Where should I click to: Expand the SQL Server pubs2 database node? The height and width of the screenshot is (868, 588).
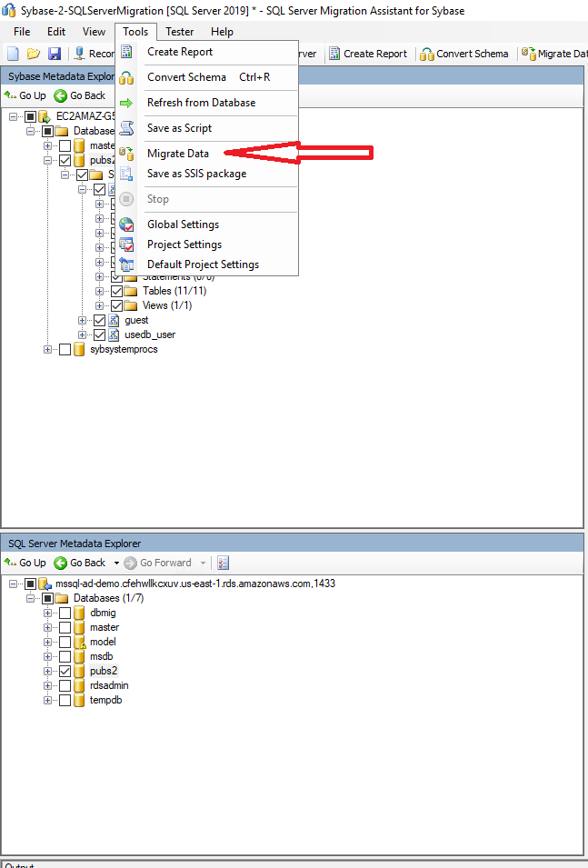coord(47,671)
